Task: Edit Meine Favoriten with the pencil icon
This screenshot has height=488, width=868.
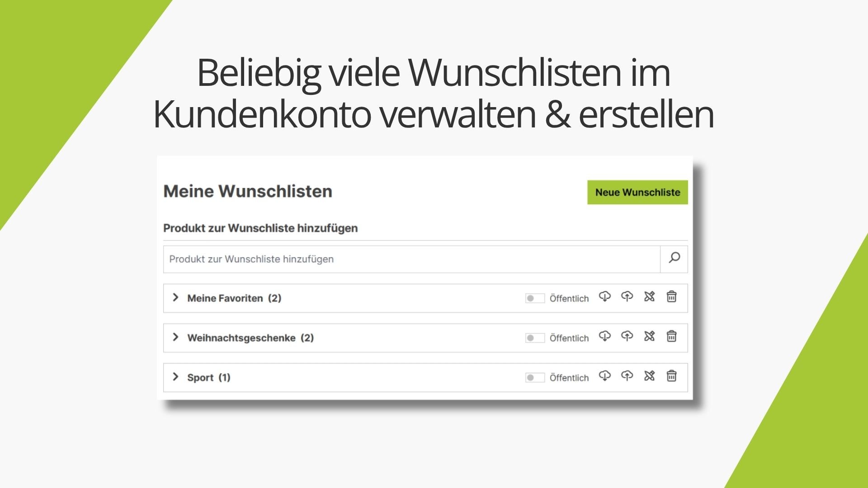Action: 649,296
